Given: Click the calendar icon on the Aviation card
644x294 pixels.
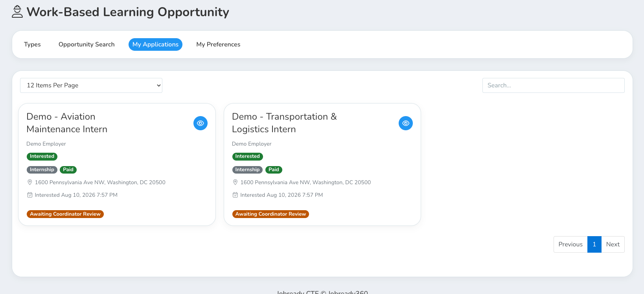Looking at the screenshot, I should (x=29, y=195).
